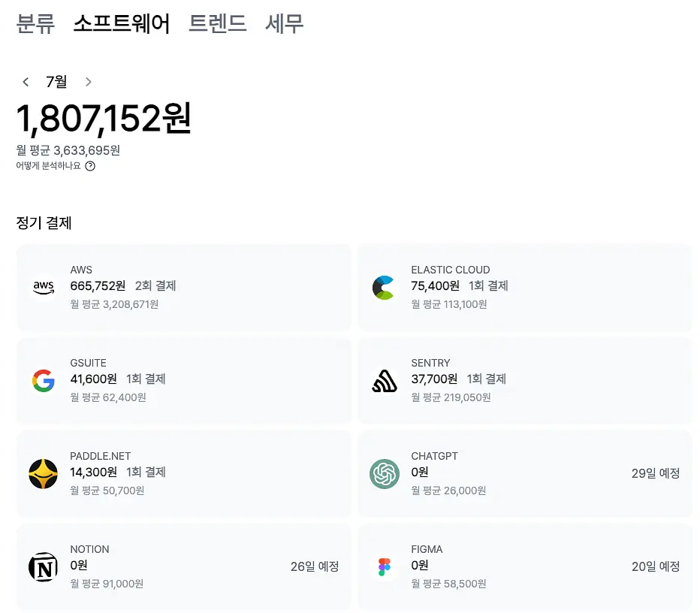Click the Sentry logo icon

[385, 381]
